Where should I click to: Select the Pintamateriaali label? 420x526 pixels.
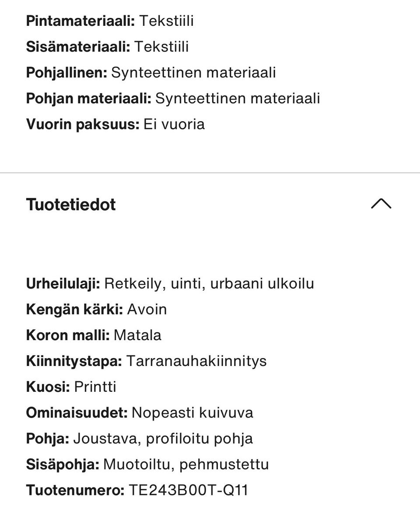click(x=80, y=20)
